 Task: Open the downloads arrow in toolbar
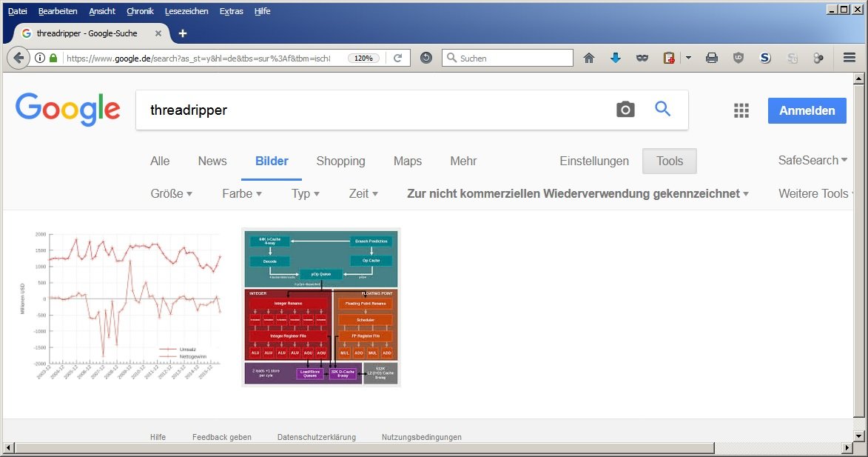[x=615, y=58]
